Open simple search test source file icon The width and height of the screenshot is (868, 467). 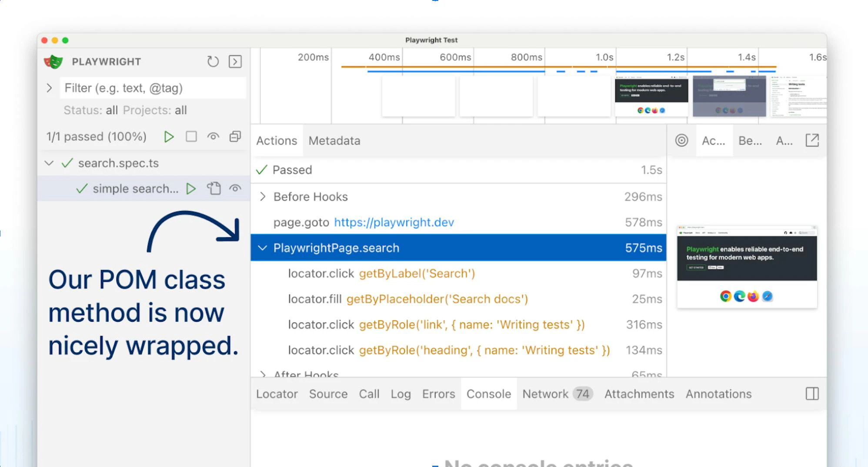tap(214, 188)
